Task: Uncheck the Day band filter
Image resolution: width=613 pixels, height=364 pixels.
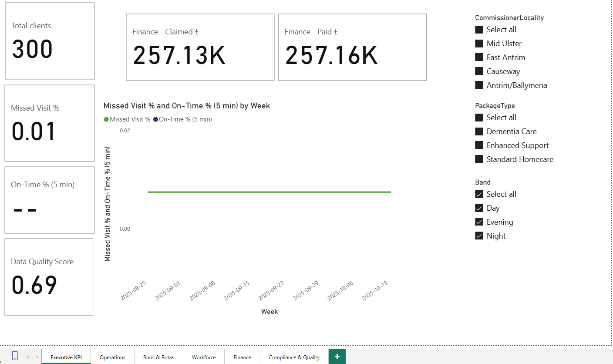Action: pyautogui.click(x=478, y=208)
